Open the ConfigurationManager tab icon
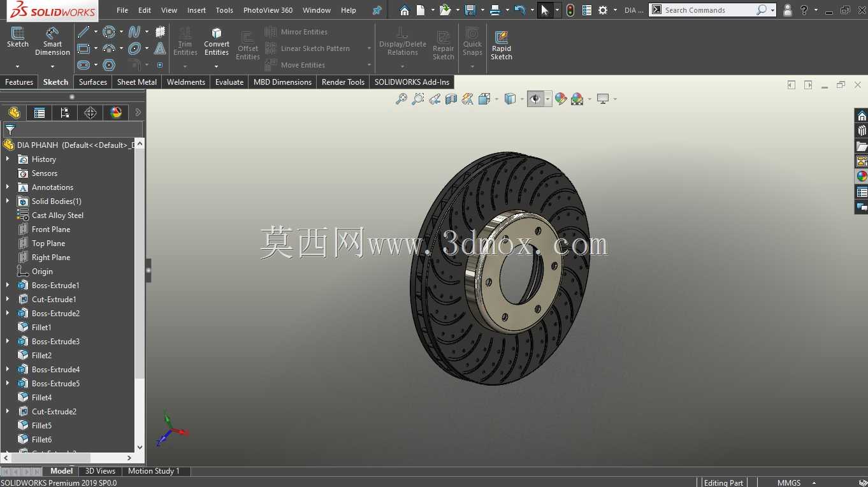 pos(65,113)
